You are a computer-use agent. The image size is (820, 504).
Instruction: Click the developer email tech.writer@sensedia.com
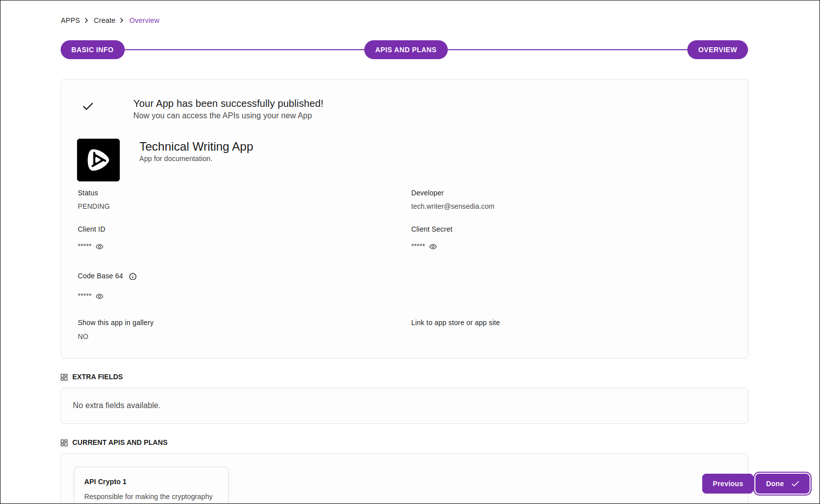point(452,206)
